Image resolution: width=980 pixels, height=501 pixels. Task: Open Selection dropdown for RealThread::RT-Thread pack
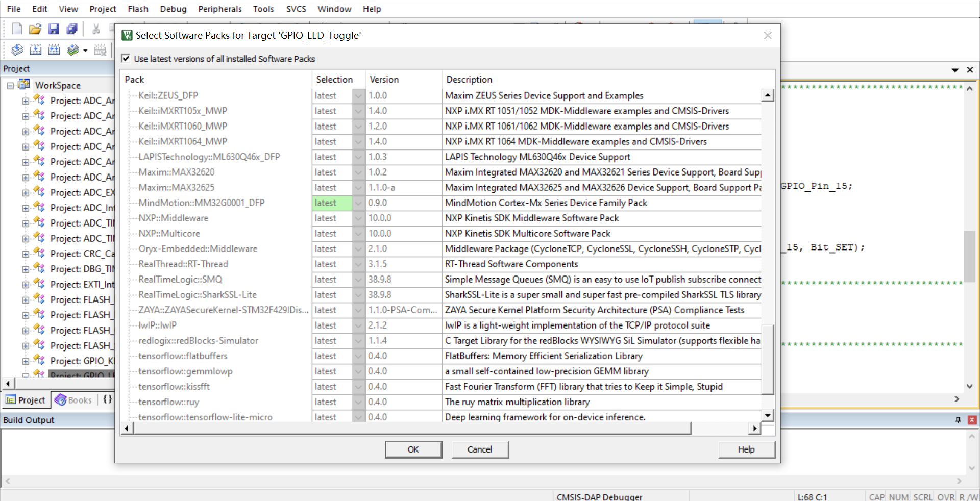tap(358, 264)
